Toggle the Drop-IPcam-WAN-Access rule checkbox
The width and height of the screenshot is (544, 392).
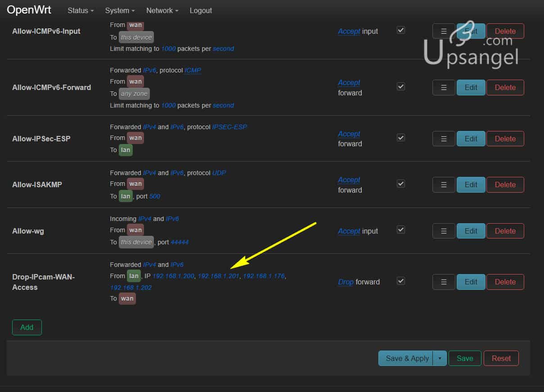(401, 281)
